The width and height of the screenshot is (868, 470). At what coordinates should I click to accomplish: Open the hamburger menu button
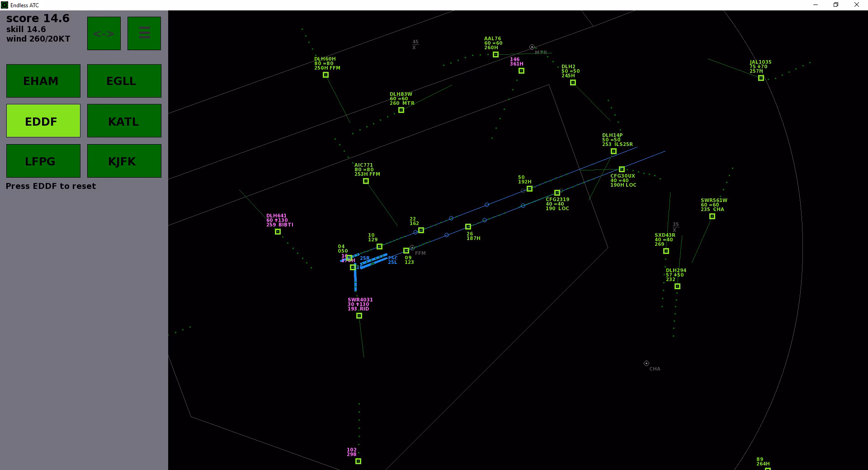click(144, 33)
